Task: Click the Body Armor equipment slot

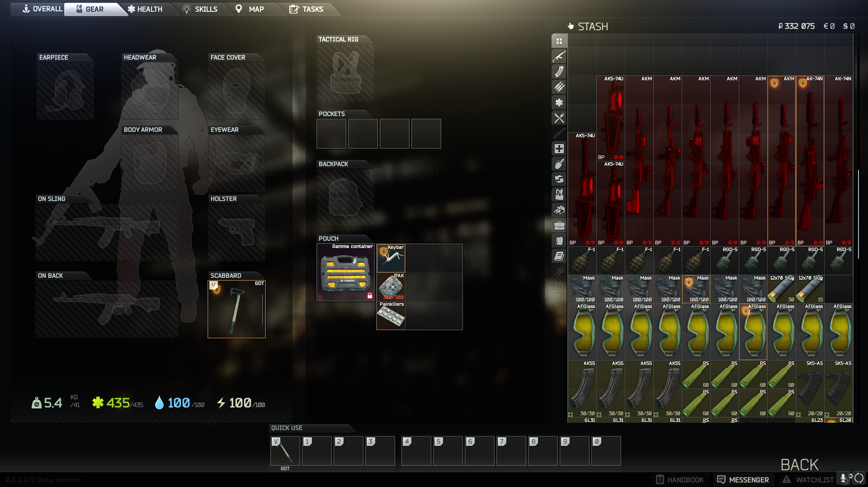Action: pyautogui.click(x=150, y=163)
